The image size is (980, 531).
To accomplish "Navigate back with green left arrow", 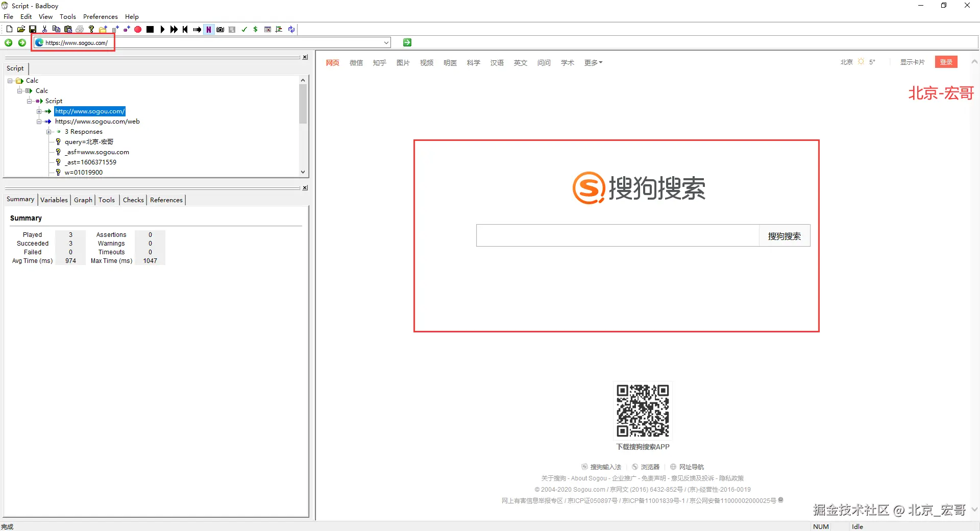I will click(9, 43).
